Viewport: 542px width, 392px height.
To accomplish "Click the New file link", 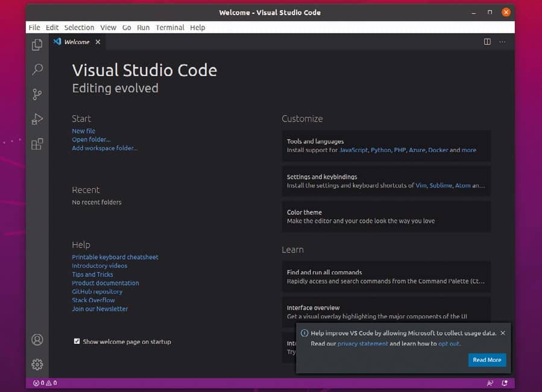I will 83,131.
